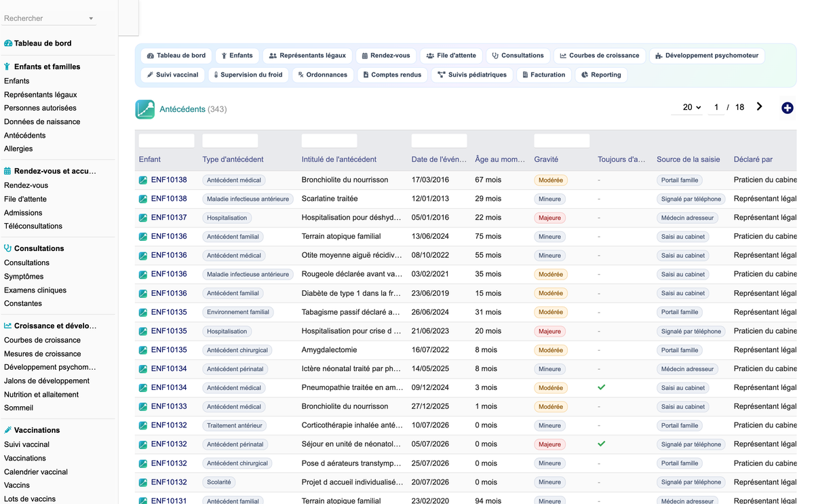Screen dimensions: 814x504
Task: Open Supervision du froid toolbar tab
Action: point(248,75)
